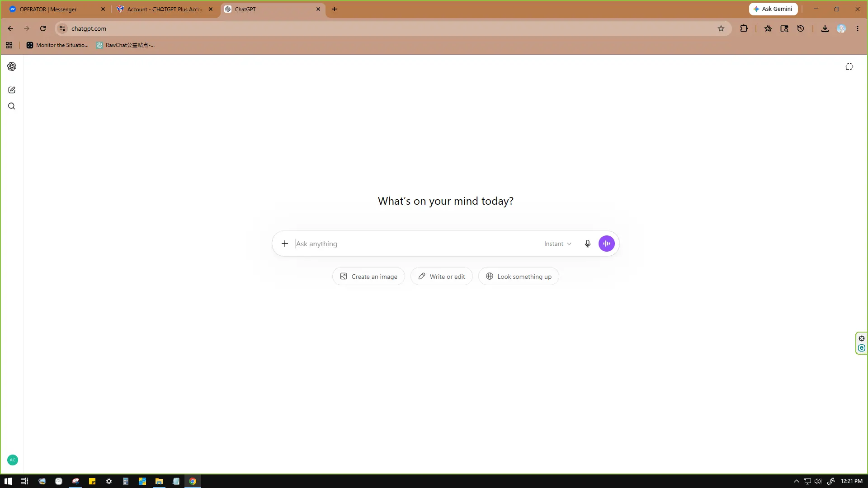Open apps grid in bookmarks bar
Image resolution: width=868 pixels, height=488 pixels.
click(9, 45)
